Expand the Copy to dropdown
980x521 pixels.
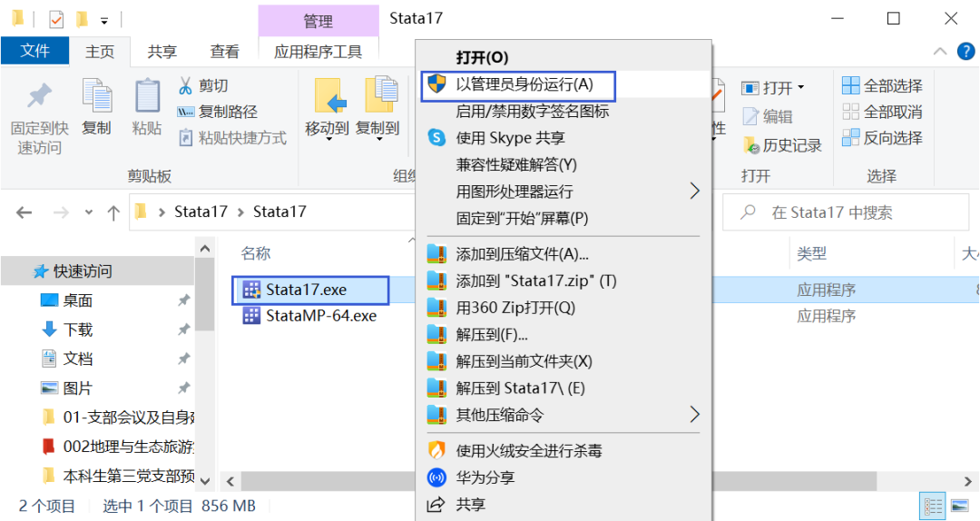click(378, 139)
